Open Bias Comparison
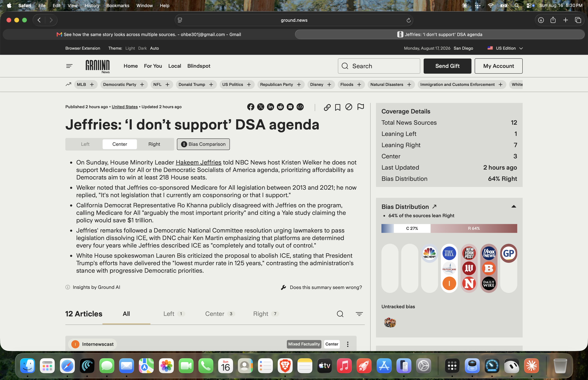The image size is (588, 380). (x=203, y=144)
